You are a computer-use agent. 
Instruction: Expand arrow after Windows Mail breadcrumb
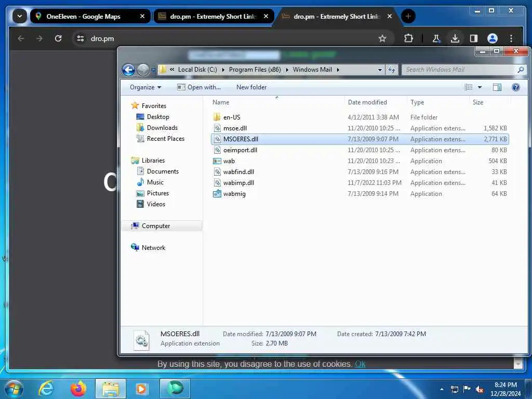pyautogui.click(x=338, y=70)
